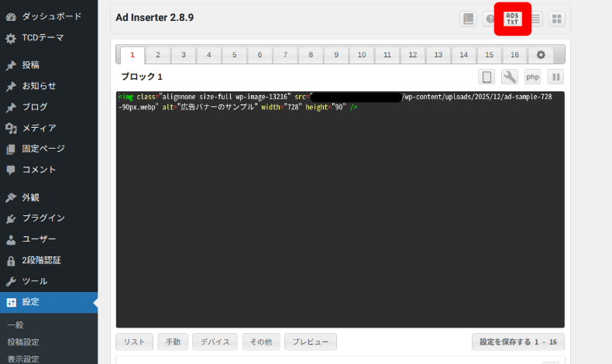Click the users person icon

11,240
